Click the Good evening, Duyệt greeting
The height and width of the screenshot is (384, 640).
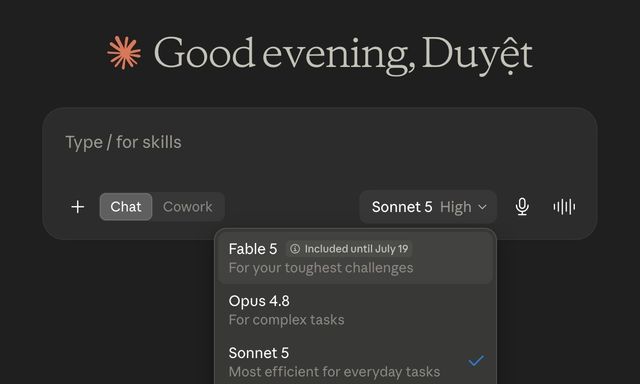(x=343, y=55)
